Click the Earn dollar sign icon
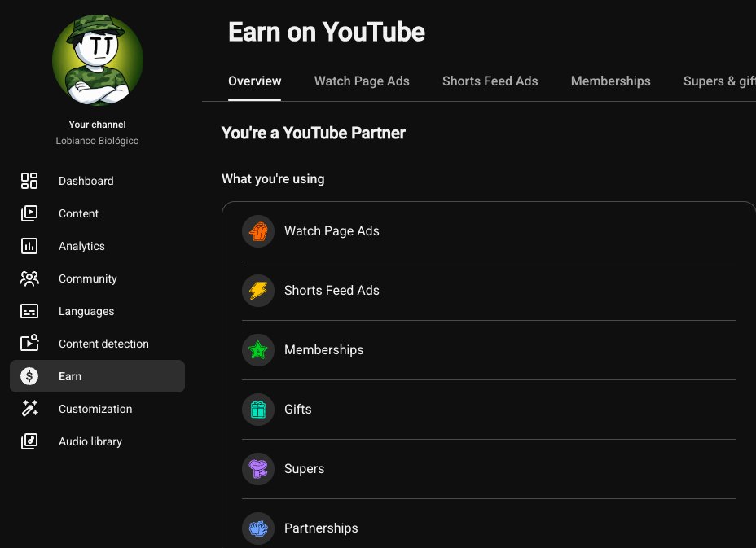 coord(29,376)
